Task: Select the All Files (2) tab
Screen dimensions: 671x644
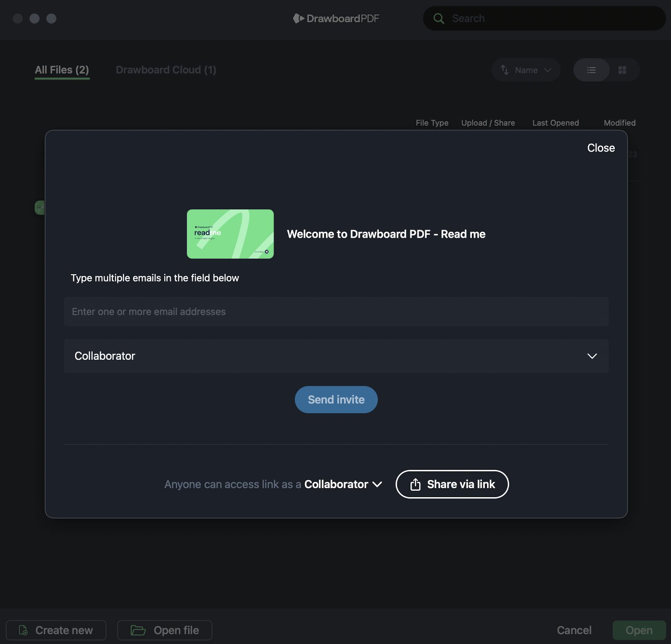Action: [62, 70]
